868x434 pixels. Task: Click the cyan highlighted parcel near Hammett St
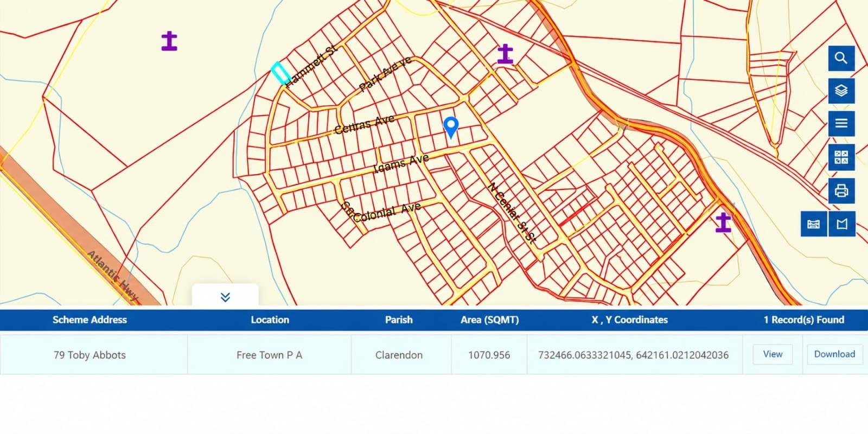(x=281, y=73)
